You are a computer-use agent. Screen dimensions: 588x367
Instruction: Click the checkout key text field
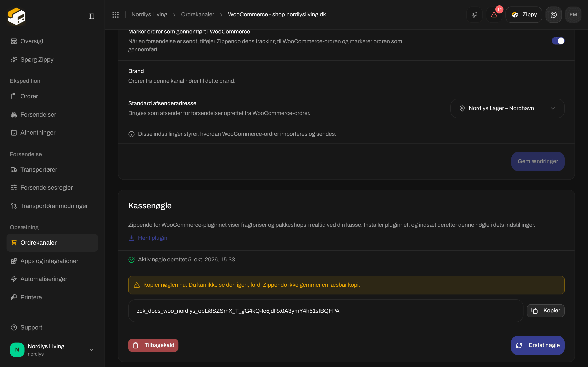point(326,311)
